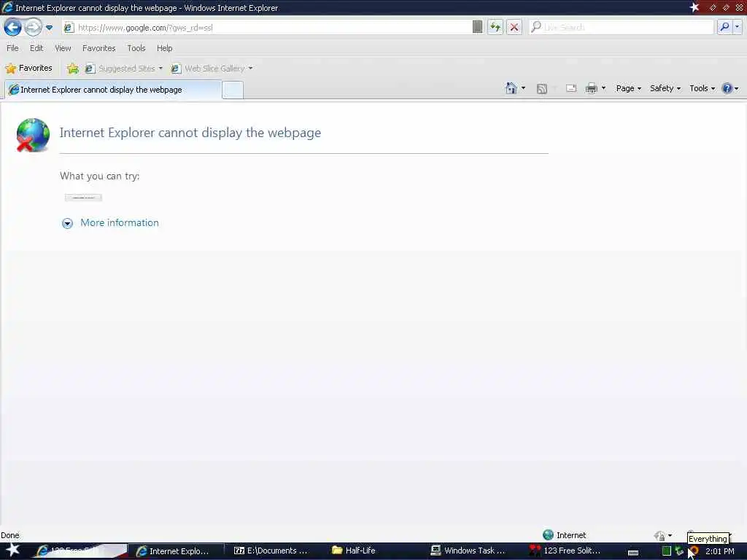
Task: Click the Print icon
Action: (x=591, y=88)
